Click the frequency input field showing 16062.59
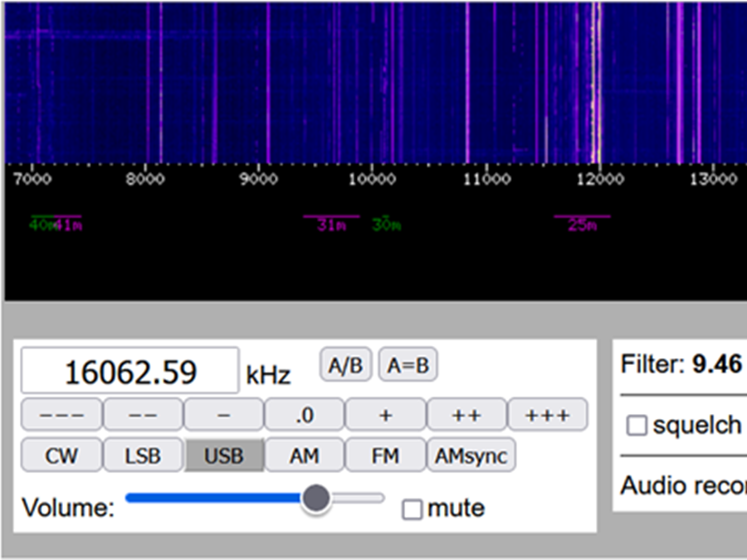Image resolution: width=747 pixels, height=560 pixels. click(x=129, y=371)
